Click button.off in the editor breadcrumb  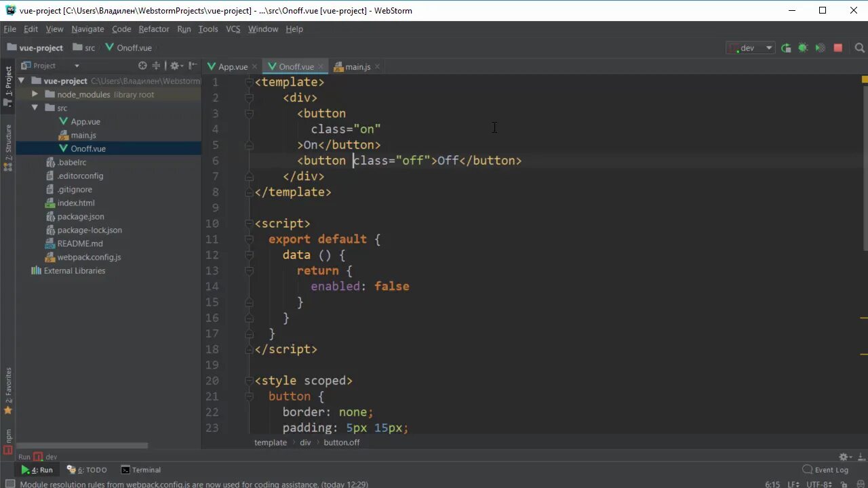tap(342, 443)
